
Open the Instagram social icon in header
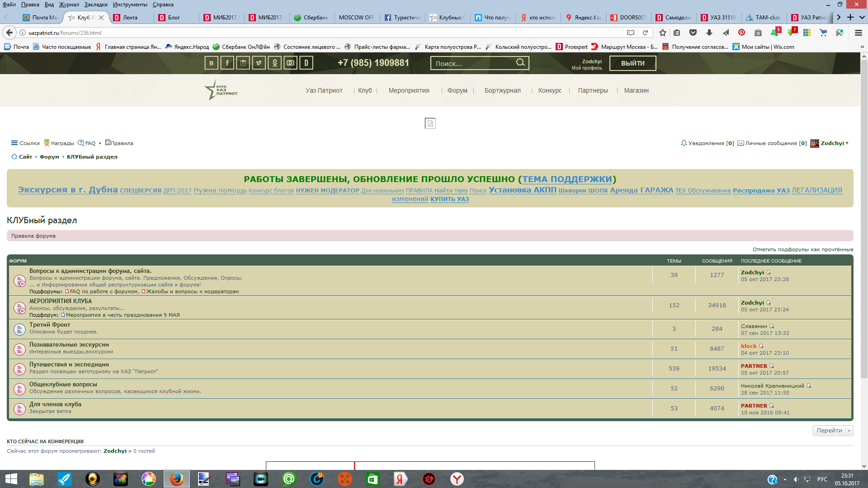[x=243, y=63]
